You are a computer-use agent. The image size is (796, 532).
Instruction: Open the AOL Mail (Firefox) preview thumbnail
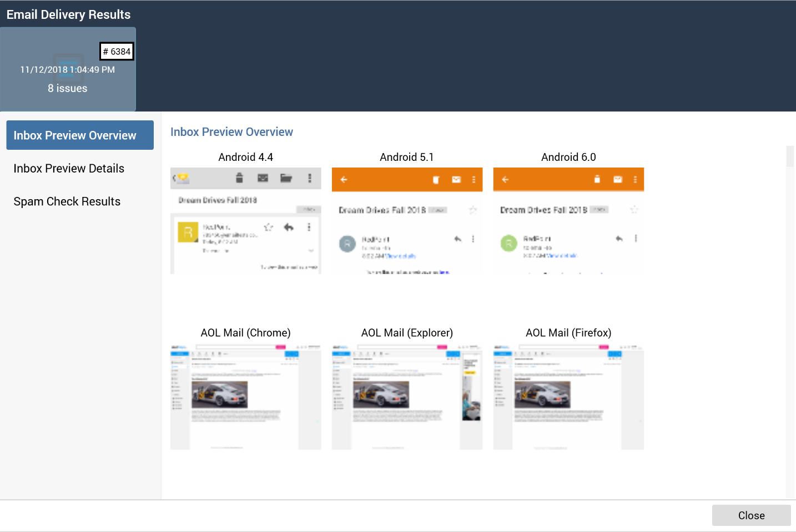click(x=568, y=397)
